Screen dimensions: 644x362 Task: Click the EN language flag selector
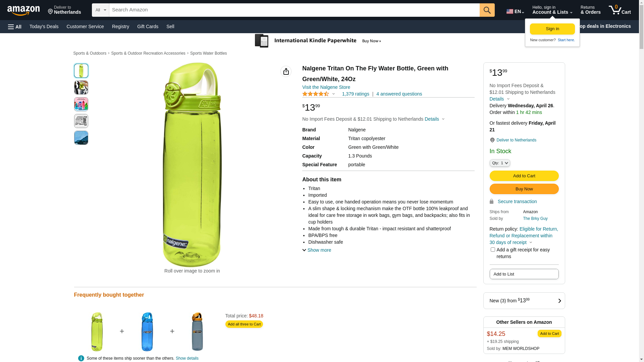coord(515,11)
